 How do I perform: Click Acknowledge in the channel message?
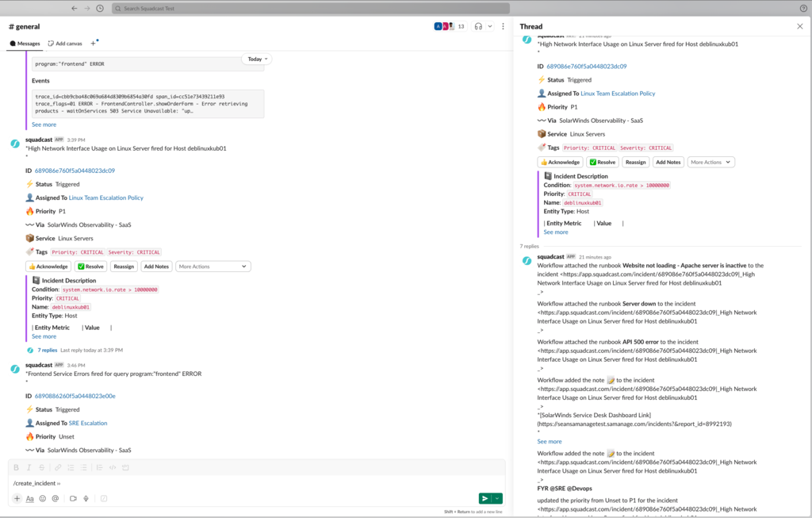pyautogui.click(x=48, y=267)
